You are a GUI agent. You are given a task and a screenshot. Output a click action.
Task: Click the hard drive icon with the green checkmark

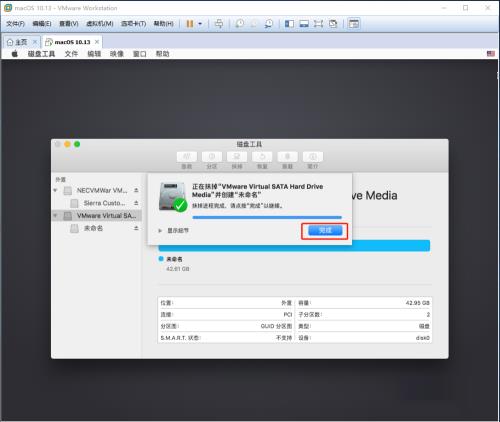pos(173,197)
